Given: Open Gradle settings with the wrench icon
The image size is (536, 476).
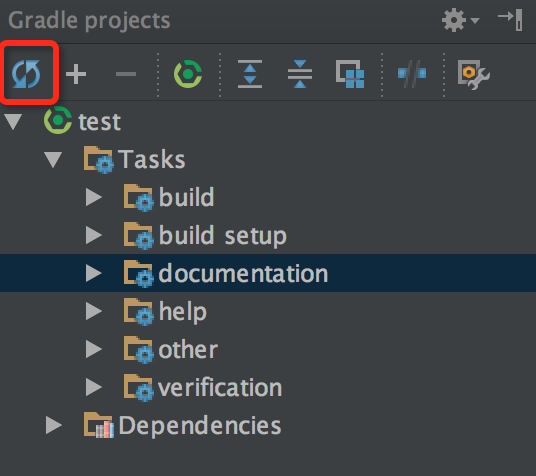Looking at the screenshot, I should click(x=473, y=74).
